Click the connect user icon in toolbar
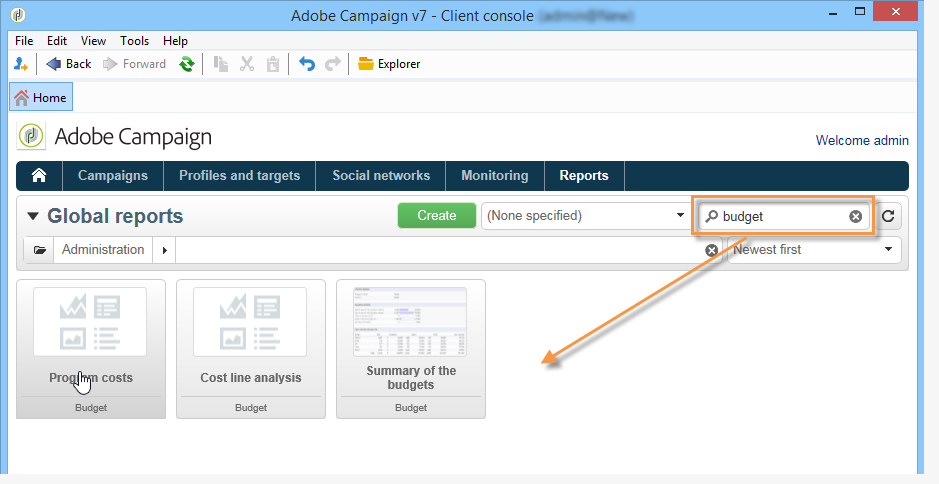The image size is (939, 484). [x=21, y=63]
